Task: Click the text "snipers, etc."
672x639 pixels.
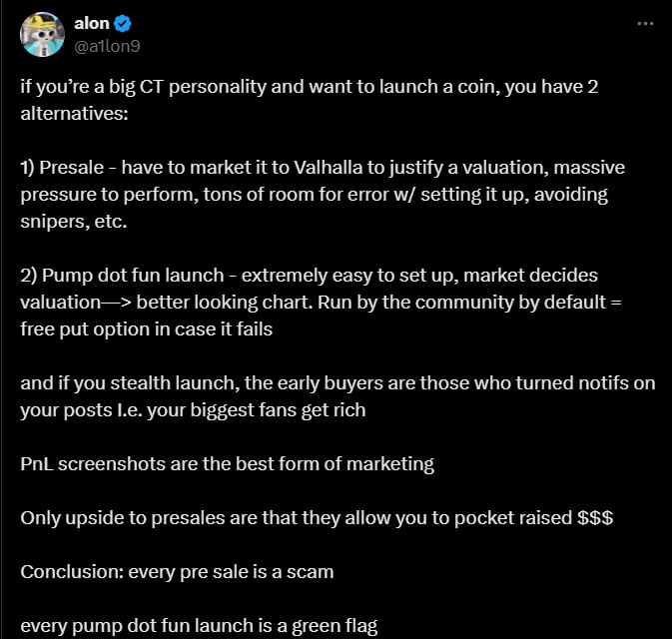Action: point(74,222)
